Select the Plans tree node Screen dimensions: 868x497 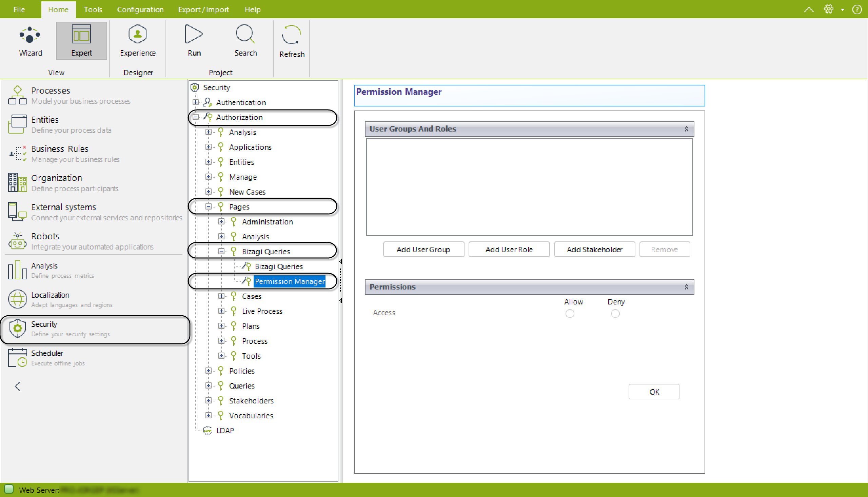click(x=251, y=326)
